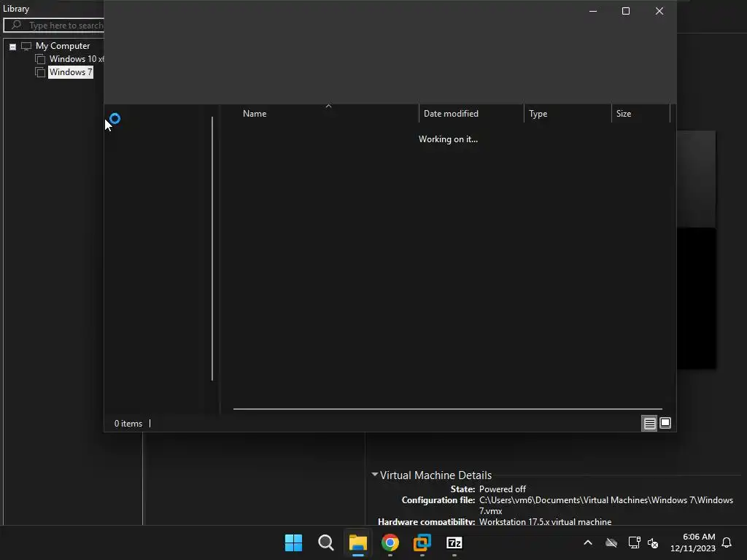
Task: Launch Google Chrome from taskbar
Action: coord(390,542)
